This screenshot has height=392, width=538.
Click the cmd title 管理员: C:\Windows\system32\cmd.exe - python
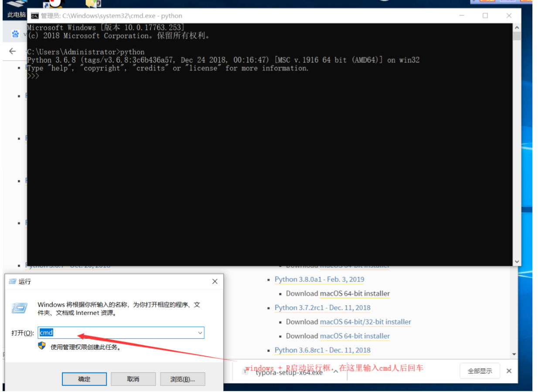112,16
